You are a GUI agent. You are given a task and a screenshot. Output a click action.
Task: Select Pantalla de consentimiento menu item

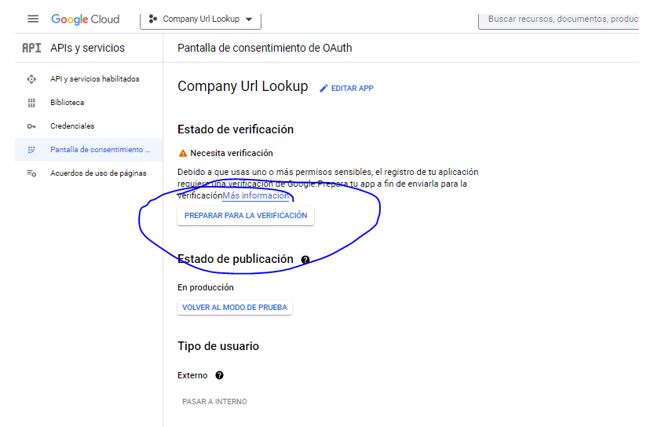click(x=89, y=150)
